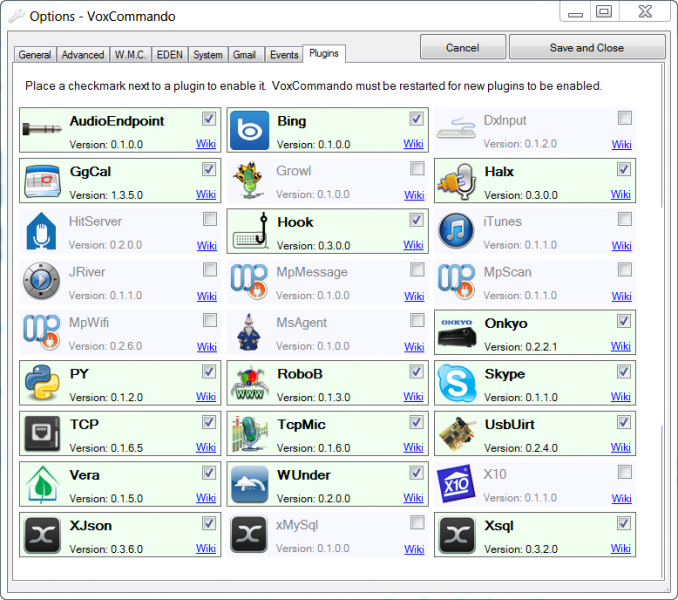Click the MpWifi plugin icon
The width and height of the screenshot is (678, 600).
(x=42, y=332)
